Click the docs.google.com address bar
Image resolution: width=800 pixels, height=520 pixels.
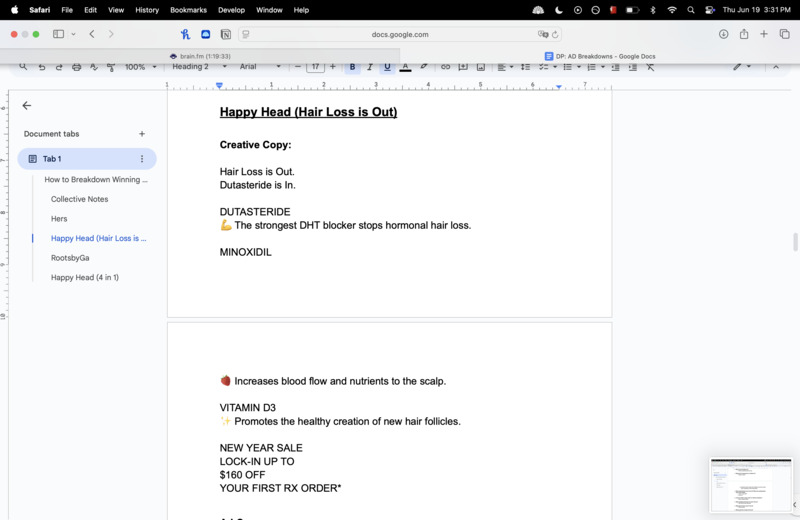tap(399, 34)
